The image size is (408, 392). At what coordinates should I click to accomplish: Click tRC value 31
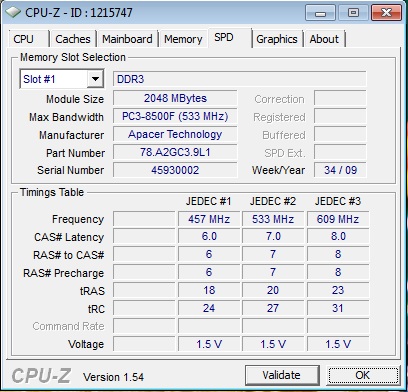click(338, 308)
